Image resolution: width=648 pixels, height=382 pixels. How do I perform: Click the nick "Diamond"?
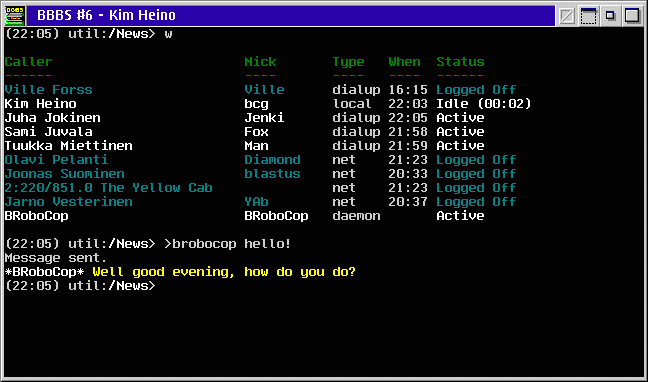click(272, 160)
